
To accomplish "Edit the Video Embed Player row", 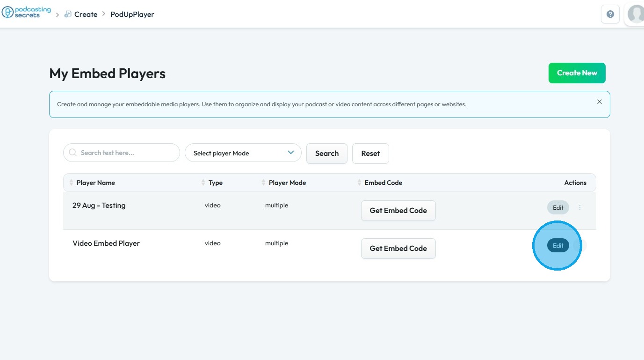I will point(558,246).
